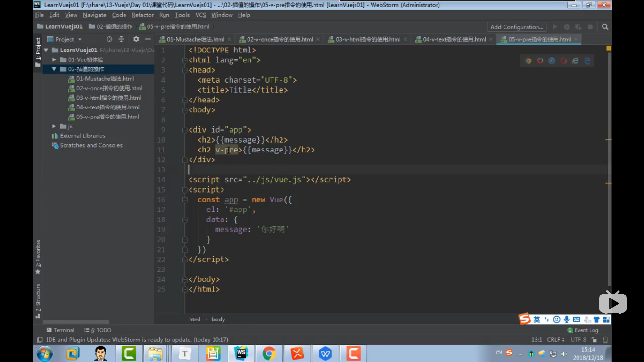
Task: Open Sogou toolbox grid icon
Action: coord(606,320)
